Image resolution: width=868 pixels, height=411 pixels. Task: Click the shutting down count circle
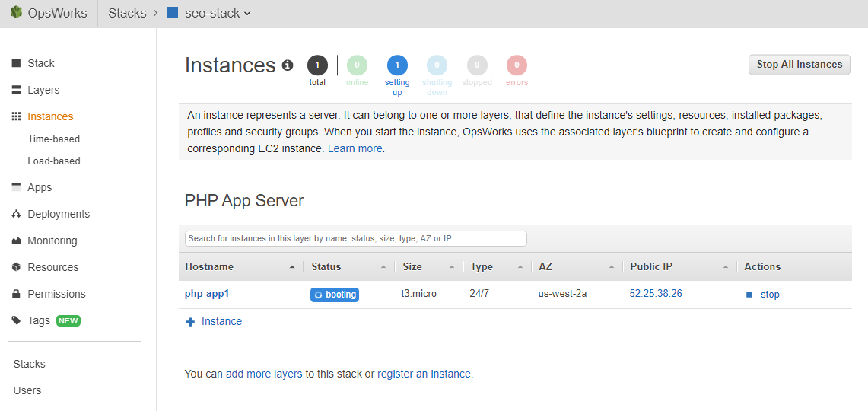click(437, 65)
